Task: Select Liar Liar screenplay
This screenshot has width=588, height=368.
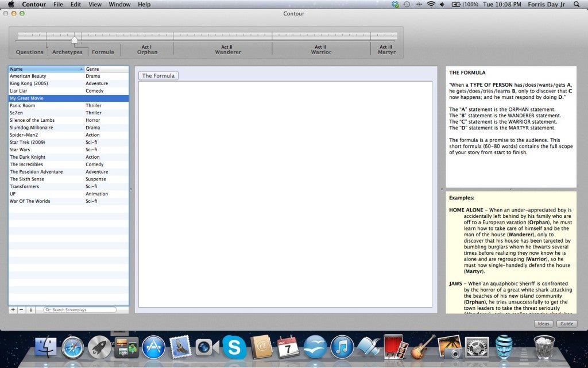Action: [69, 91]
